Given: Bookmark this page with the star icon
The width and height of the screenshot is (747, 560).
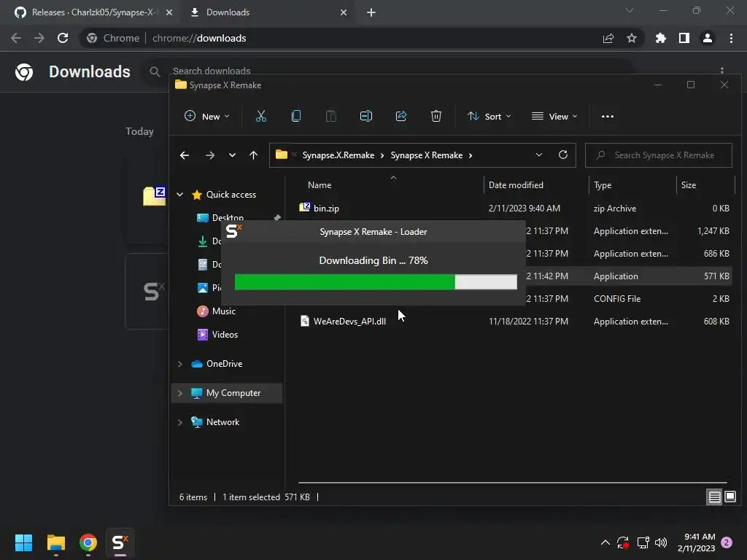Looking at the screenshot, I should pyautogui.click(x=632, y=38).
